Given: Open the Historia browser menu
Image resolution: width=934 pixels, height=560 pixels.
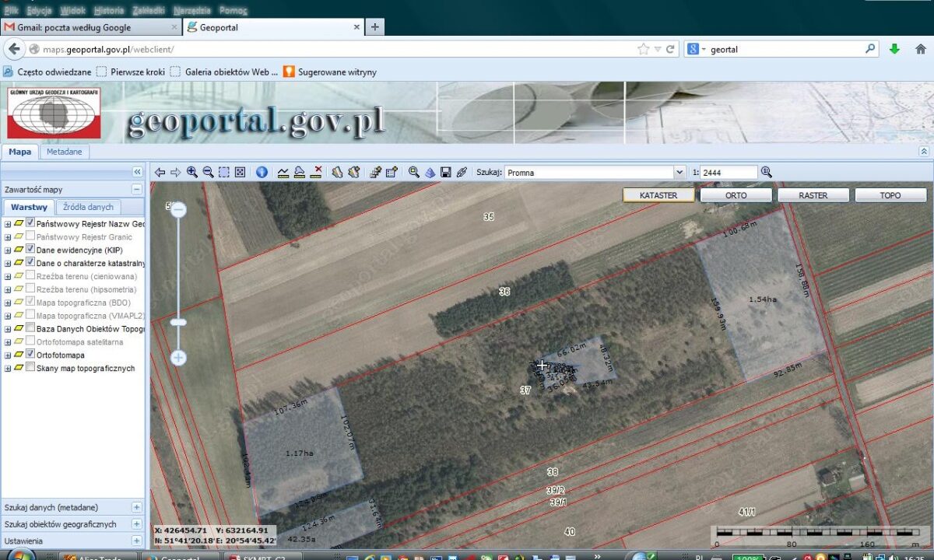Looking at the screenshot, I should click(x=108, y=11).
